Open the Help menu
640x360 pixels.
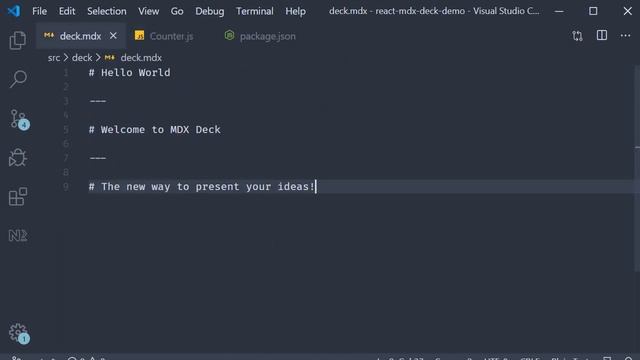pos(296,11)
